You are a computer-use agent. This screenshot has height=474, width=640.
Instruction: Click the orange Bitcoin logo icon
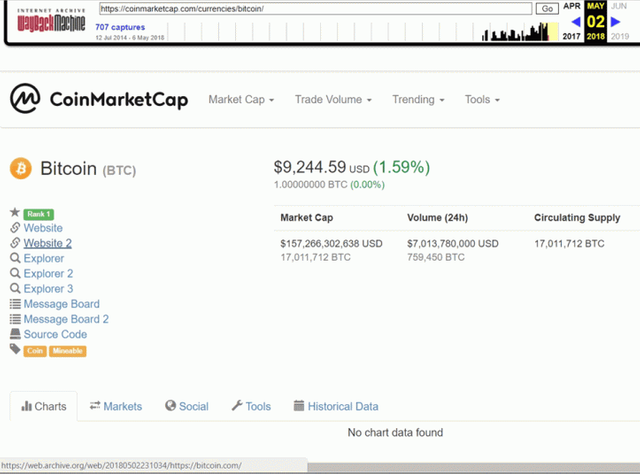click(21, 168)
